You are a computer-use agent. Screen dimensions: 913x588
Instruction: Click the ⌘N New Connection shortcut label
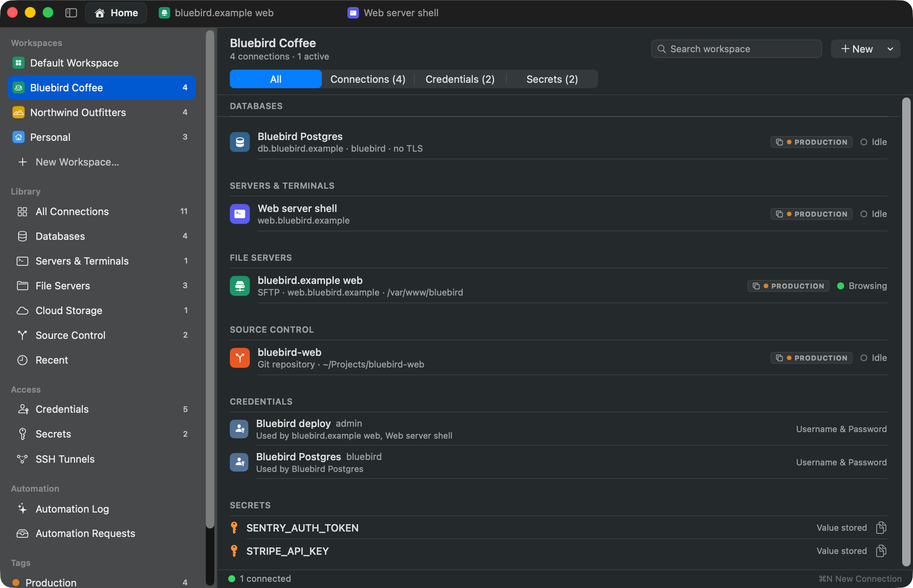(860, 579)
